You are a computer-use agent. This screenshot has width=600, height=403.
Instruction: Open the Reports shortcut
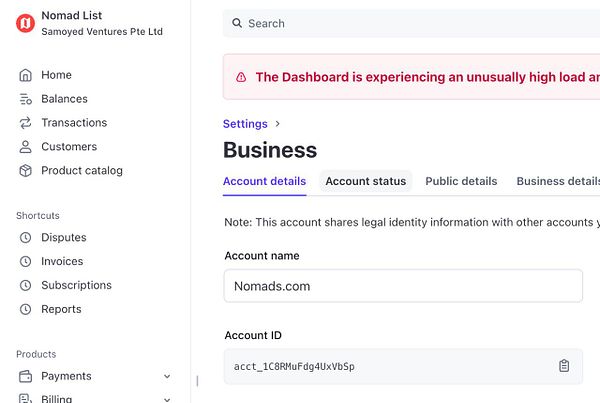[61, 310]
